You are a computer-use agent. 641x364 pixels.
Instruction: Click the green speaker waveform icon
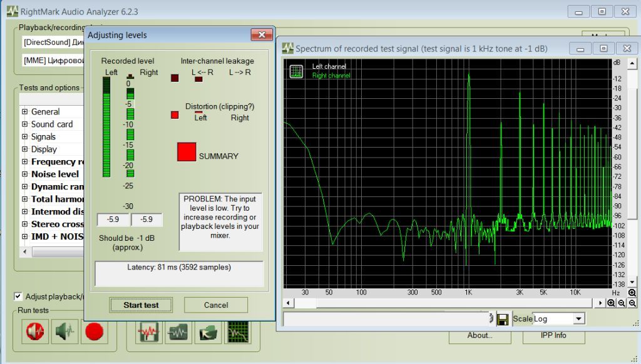[63, 331]
